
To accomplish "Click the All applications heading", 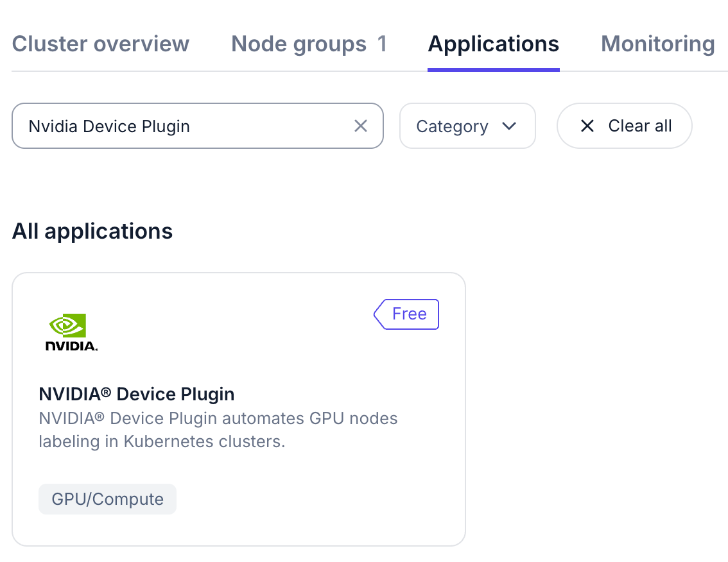I will [x=92, y=231].
